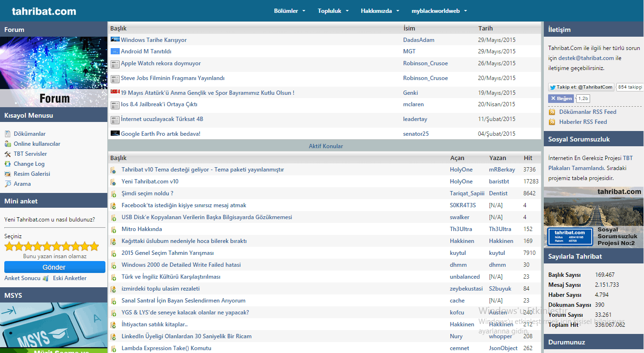Click the Android M Tanıtıldı thumbnail icon

[x=115, y=51]
